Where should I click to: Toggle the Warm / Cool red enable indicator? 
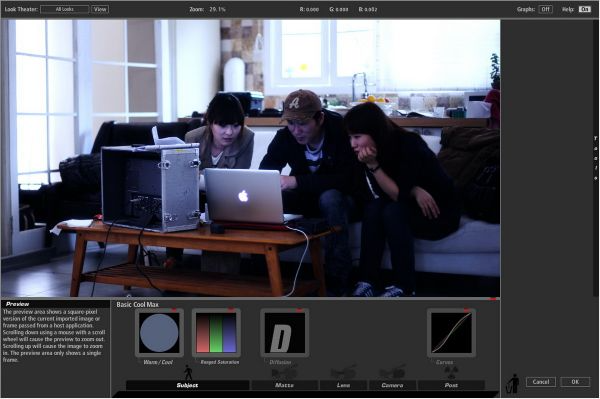point(174,309)
